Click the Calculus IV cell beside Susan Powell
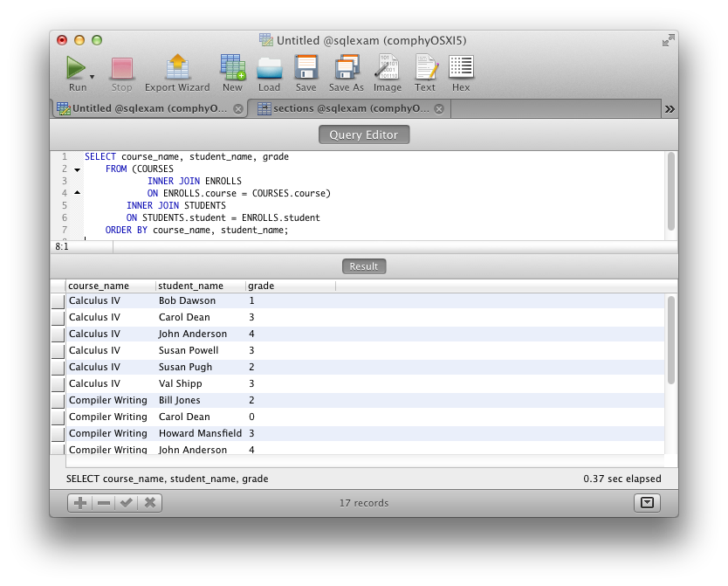 [95, 350]
